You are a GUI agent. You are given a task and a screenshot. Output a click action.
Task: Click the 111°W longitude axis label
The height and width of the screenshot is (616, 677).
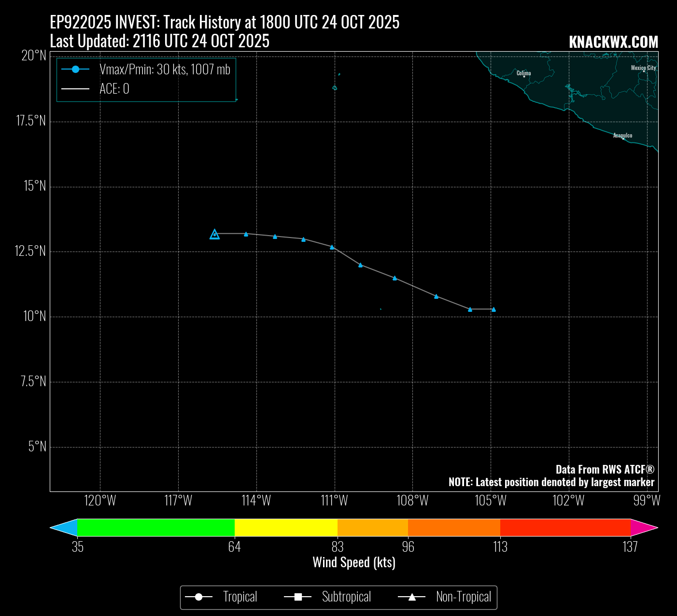(x=334, y=501)
